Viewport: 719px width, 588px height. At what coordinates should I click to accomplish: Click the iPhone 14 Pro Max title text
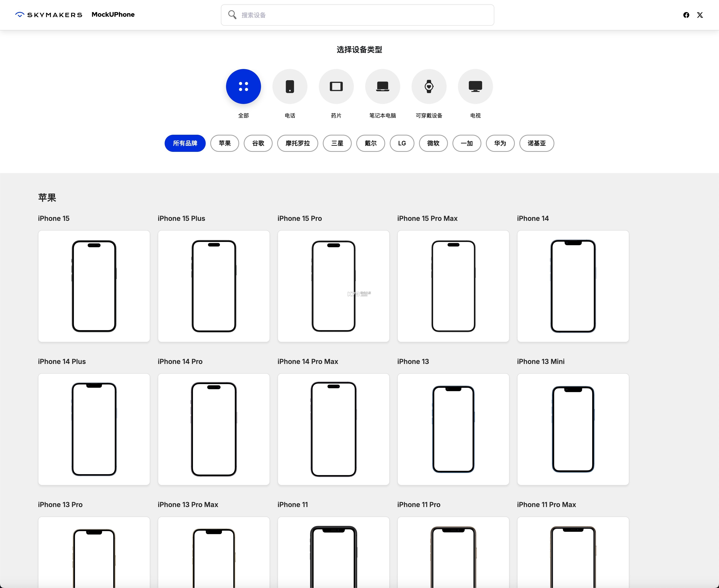pyautogui.click(x=308, y=361)
